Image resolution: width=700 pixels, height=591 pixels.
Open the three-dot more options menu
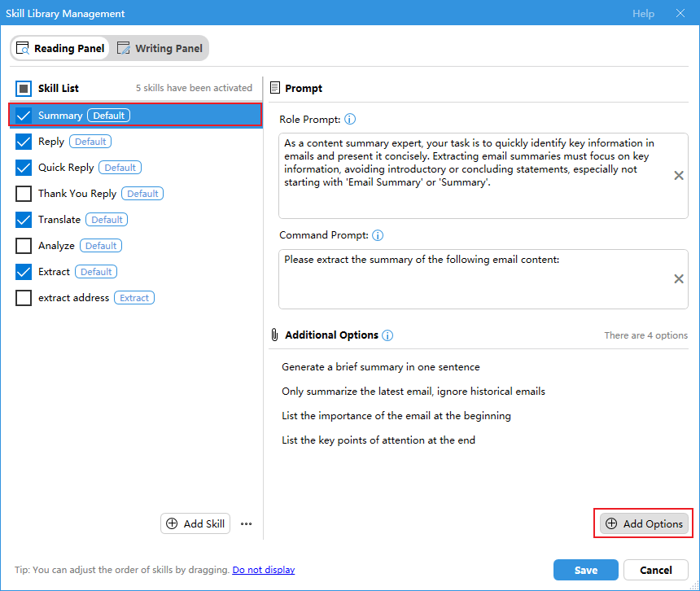(247, 524)
